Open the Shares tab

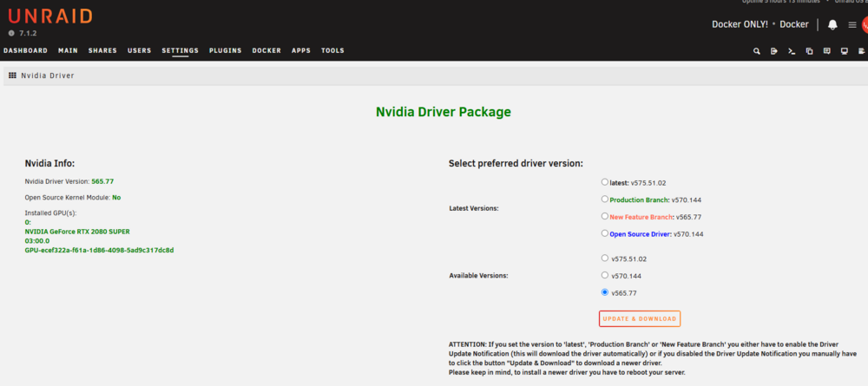click(103, 50)
